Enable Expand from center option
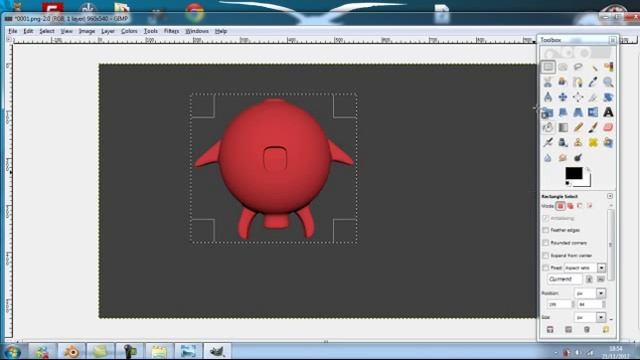Image resolution: width=640 pixels, height=360 pixels. point(546,256)
